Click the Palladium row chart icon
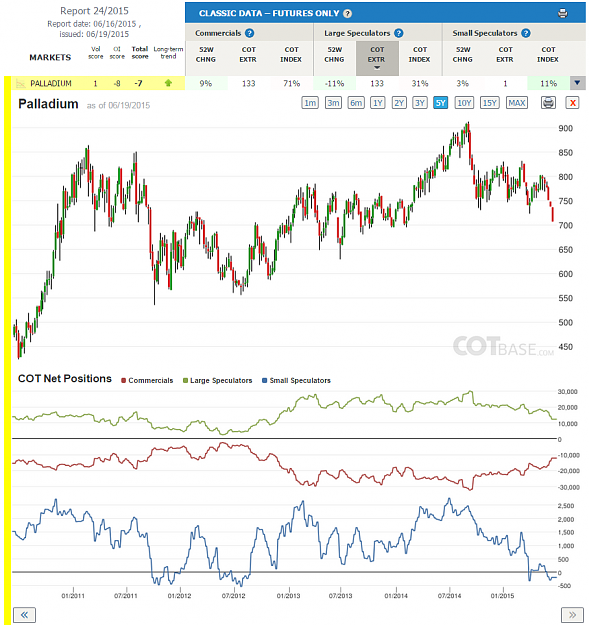This screenshot has width=589, height=625. (20, 83)
